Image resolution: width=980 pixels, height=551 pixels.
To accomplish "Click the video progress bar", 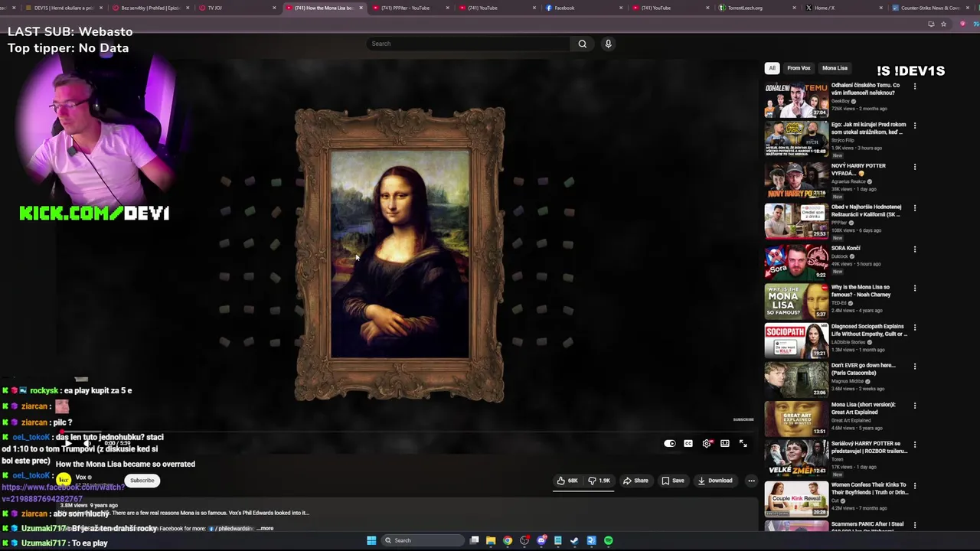I will pyautogui.click(x=406, y=432).
